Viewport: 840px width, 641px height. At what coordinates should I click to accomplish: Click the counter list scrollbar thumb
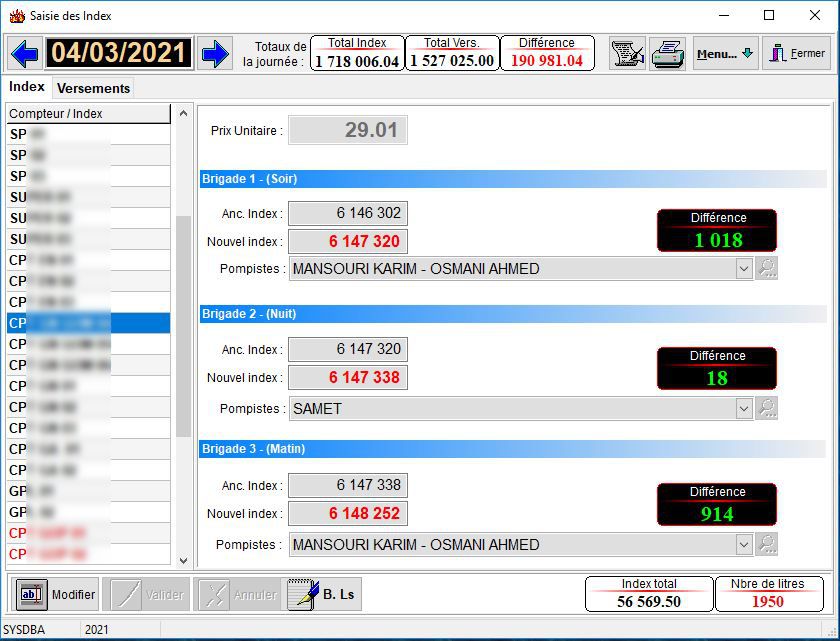tap(183, 326)
